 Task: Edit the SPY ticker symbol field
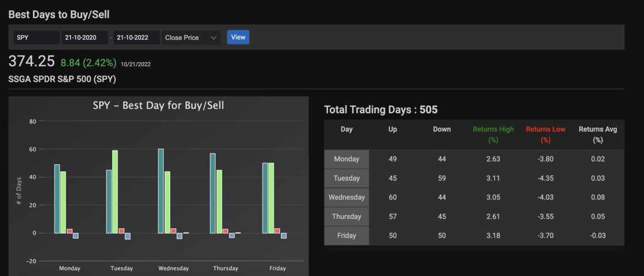click(x=37, y=37)
